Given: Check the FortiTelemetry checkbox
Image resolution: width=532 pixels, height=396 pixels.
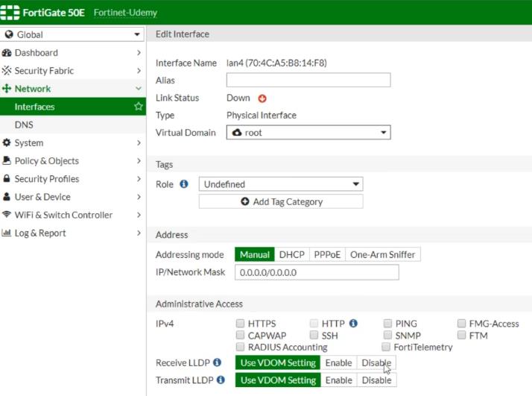Looking at the screenshot, I should pyautogui.click(x=386, y=347).
